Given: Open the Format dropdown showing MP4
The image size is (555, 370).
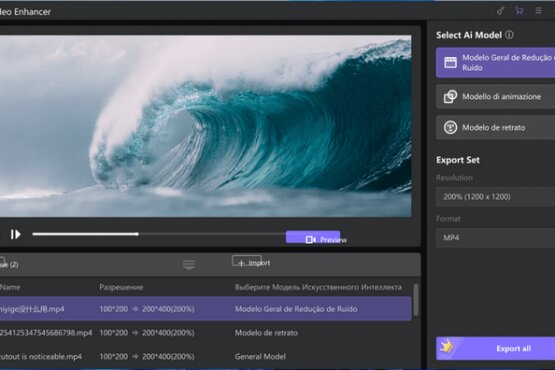Looking at the screenshot, I should tap(496, 238).
